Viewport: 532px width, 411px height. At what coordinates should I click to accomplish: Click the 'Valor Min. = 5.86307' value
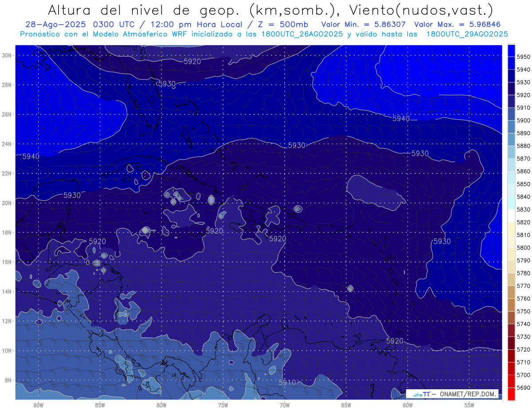click(x=363, y=24)
